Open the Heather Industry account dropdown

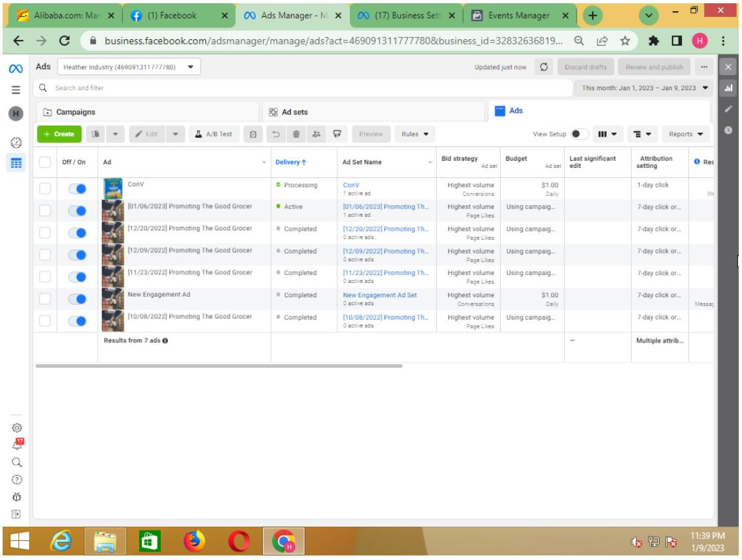tap(129, 67)
